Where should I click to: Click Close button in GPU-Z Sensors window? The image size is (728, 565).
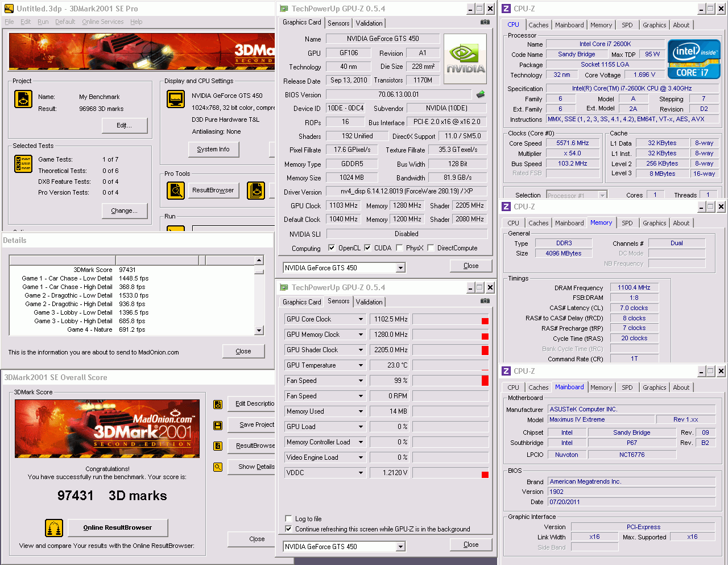pyautogui.click(x=471, y=545)
